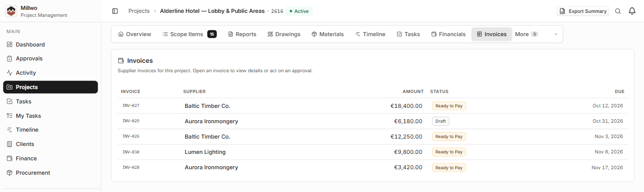Click the Export Summary document icon
Viewport: 644px width, 192px height.
click(563, 11)
